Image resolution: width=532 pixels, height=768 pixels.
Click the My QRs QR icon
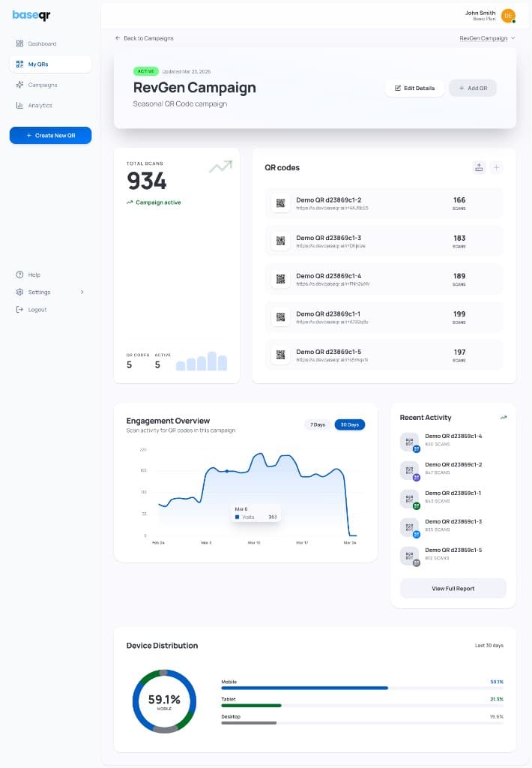[19, 64]
